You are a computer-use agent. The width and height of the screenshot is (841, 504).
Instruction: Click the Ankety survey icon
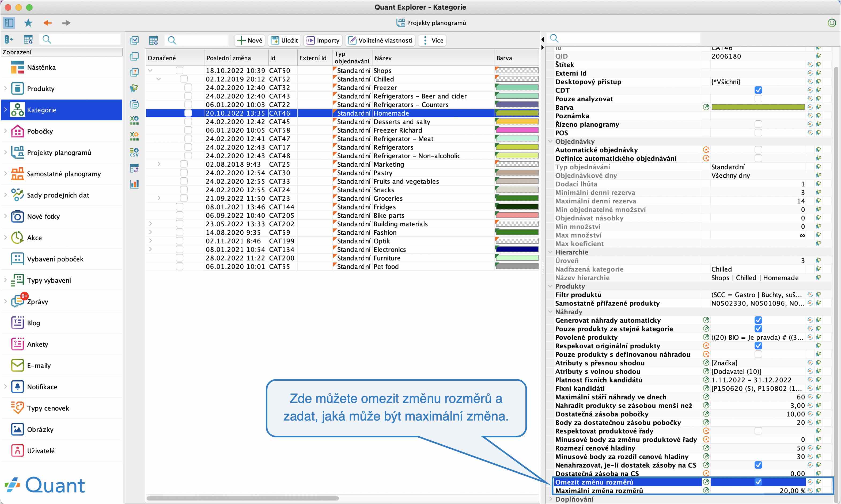click(17, 344)
